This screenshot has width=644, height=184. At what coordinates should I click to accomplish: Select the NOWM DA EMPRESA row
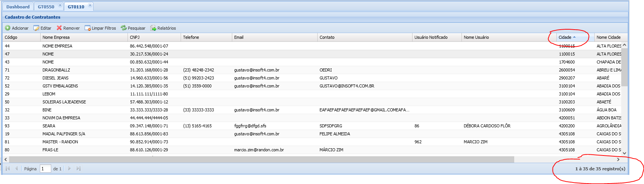(312, 118)
